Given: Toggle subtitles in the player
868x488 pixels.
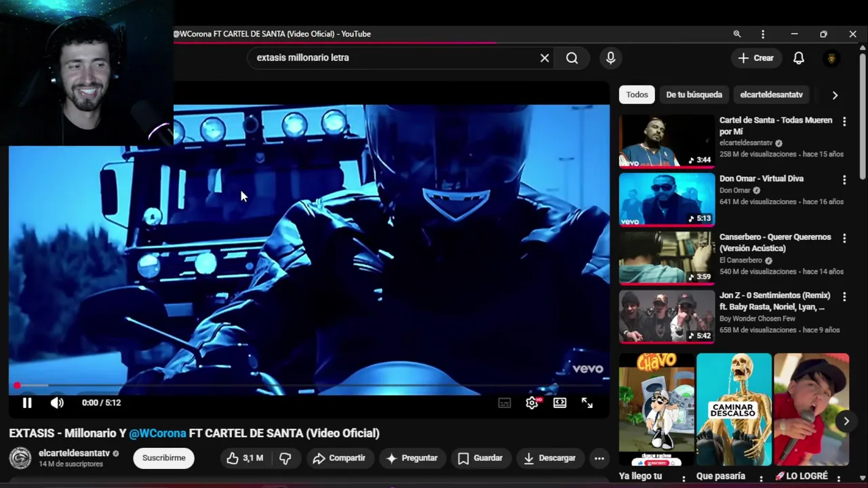Looking at the screenshot, I should tap(505, 403).
